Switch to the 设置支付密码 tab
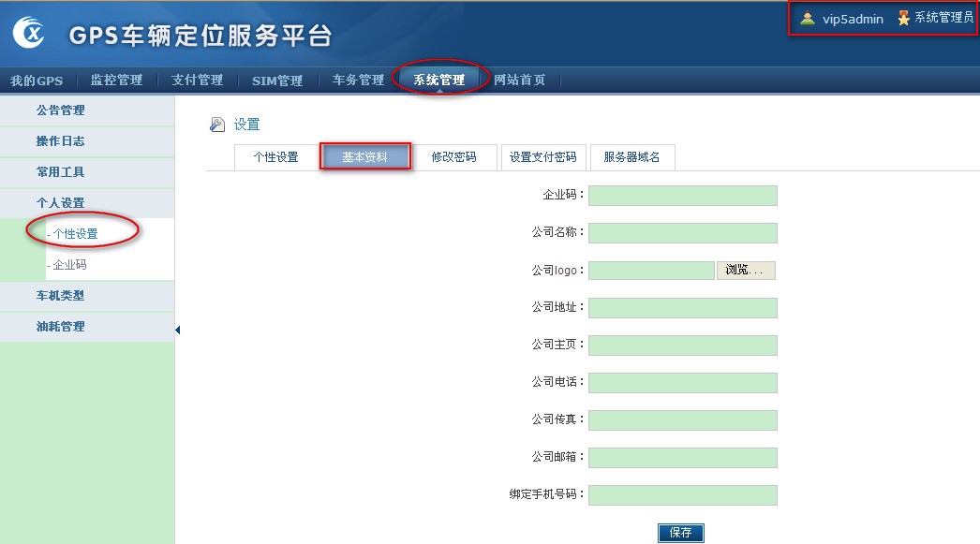The image size is (980, 544). (x=542, y=157)
